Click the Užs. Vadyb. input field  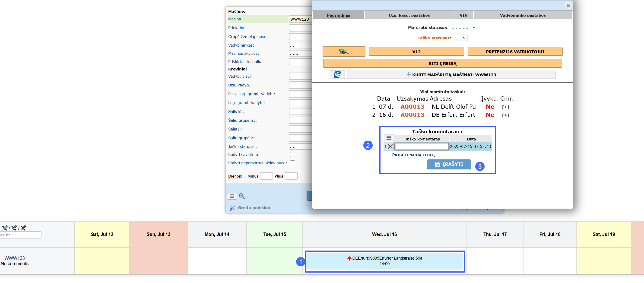(301, 85)
